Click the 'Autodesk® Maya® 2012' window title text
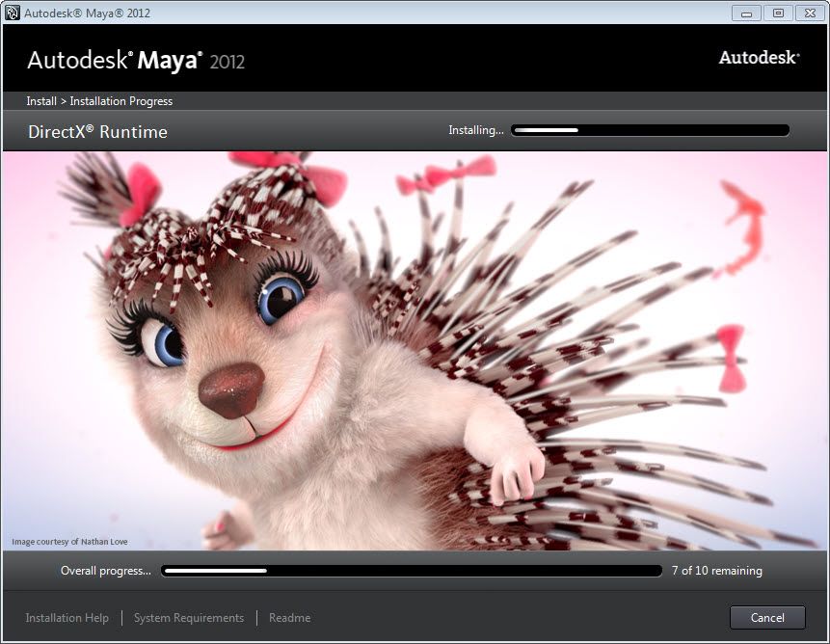The width and height of the screenshot is (830, 644). pos(88,13)
